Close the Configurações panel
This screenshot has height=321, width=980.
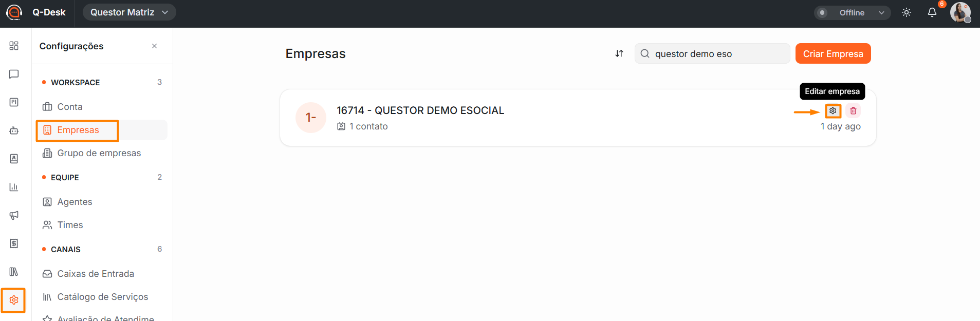click(154, 46)
